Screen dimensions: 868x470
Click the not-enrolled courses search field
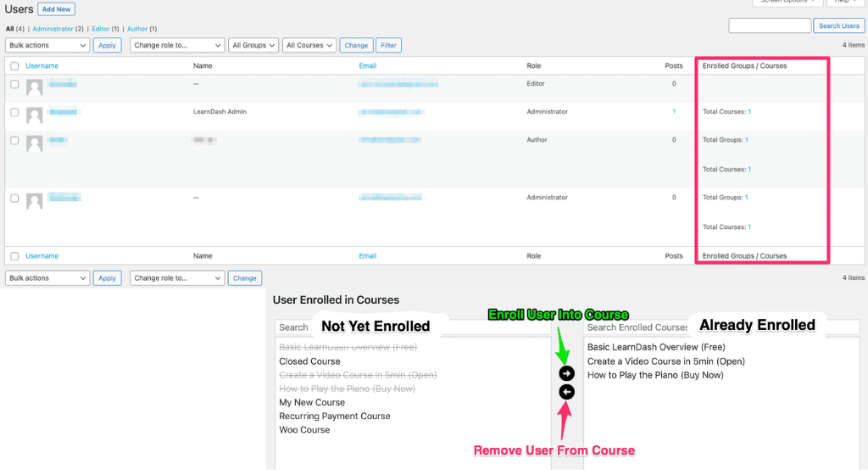pos(413,327)
